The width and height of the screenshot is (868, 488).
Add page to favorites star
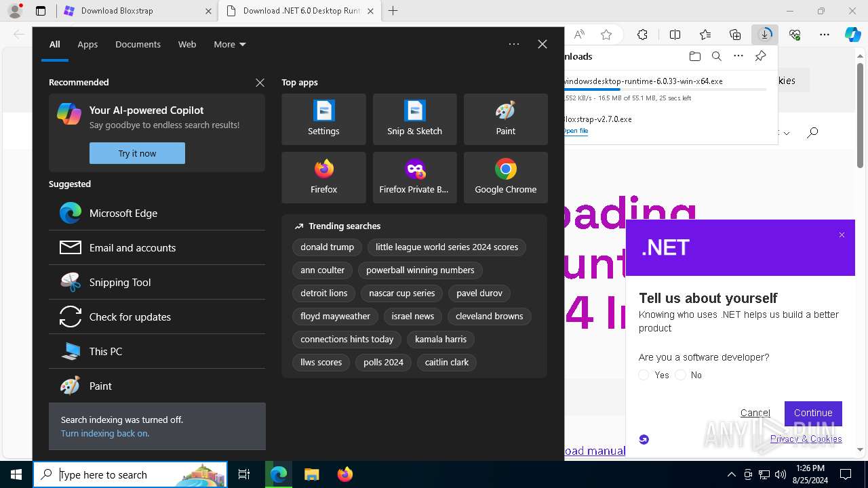coord(606,35)
